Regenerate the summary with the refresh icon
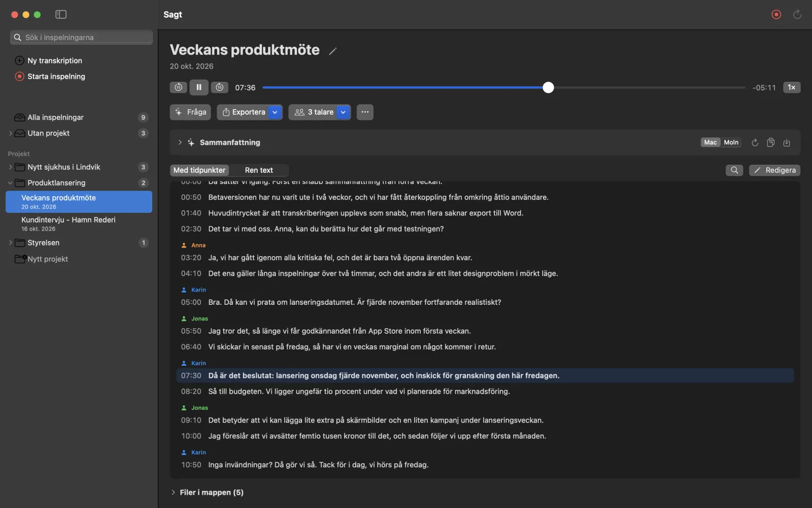This screenshot has height=508, width=812. tap(755, 143)
